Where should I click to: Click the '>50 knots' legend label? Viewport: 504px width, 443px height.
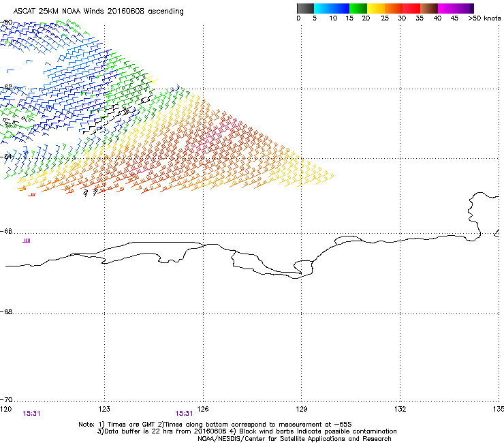click(x=484, y=18)
